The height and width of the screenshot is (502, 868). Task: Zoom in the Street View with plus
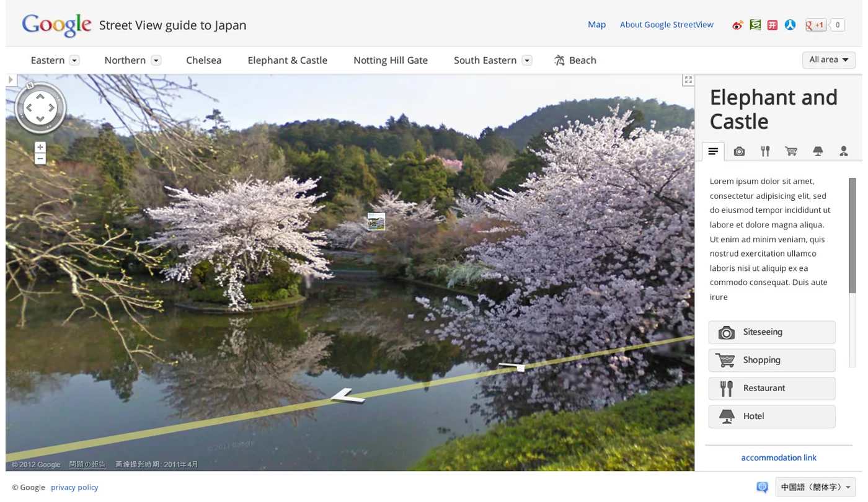[x=40, y=148]
